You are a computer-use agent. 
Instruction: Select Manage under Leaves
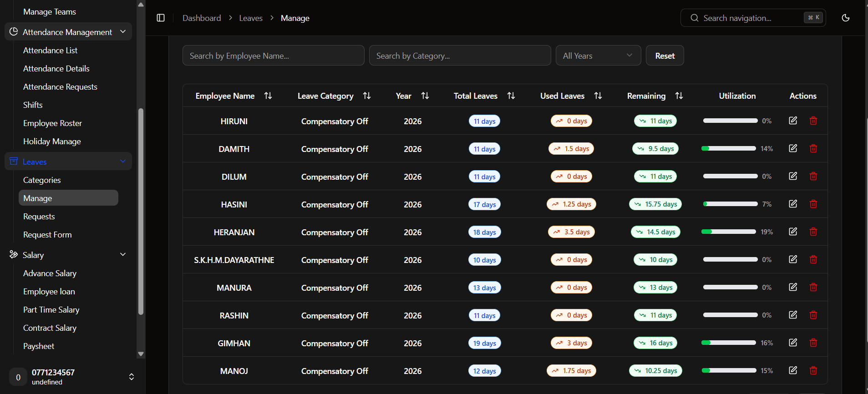[x=68, y=198]
